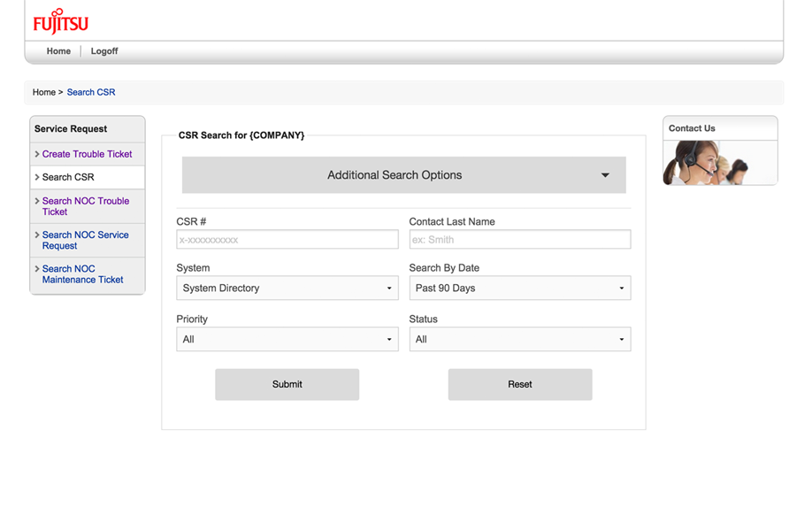Image resolution: width=812 pixels, height=508 pixels.
Task: Expand the Additional Search Options panel
Action: coord(403,175)
